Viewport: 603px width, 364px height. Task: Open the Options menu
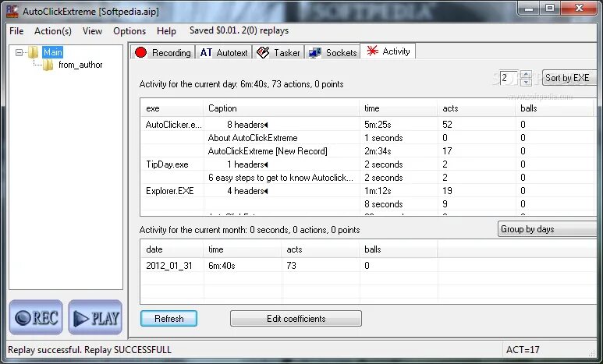click(x=129, y=30)
